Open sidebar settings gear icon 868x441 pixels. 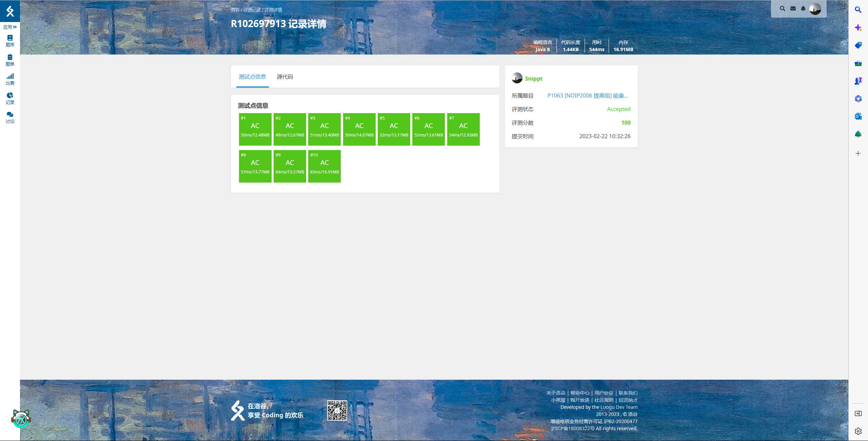[858, 431]
